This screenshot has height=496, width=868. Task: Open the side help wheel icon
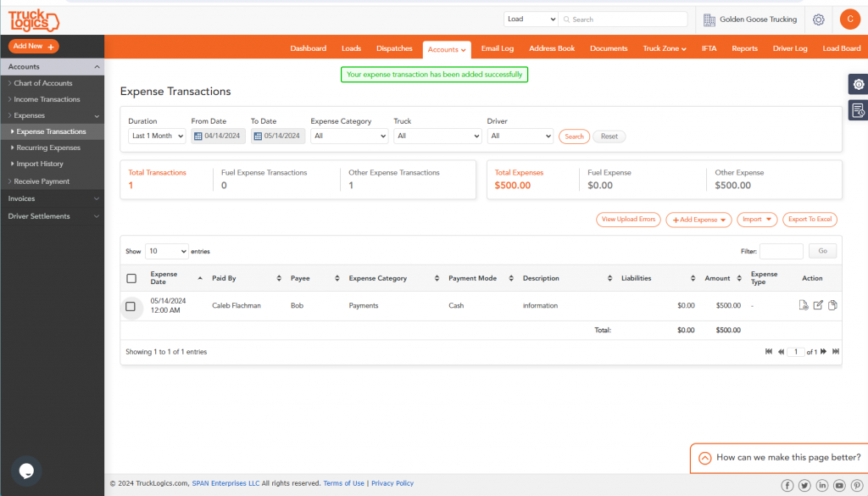[858, 84]
